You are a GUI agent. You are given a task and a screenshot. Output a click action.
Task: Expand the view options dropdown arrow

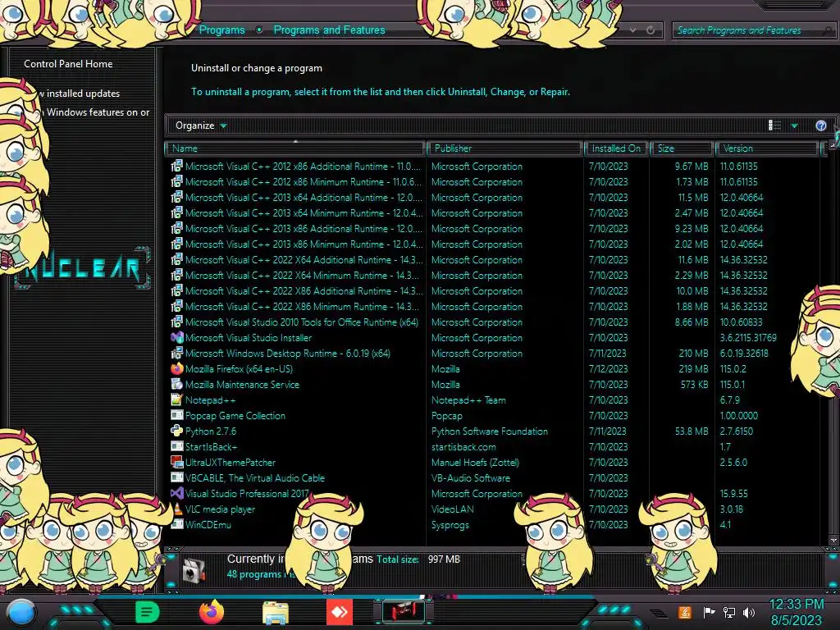(x=794, y=126)
